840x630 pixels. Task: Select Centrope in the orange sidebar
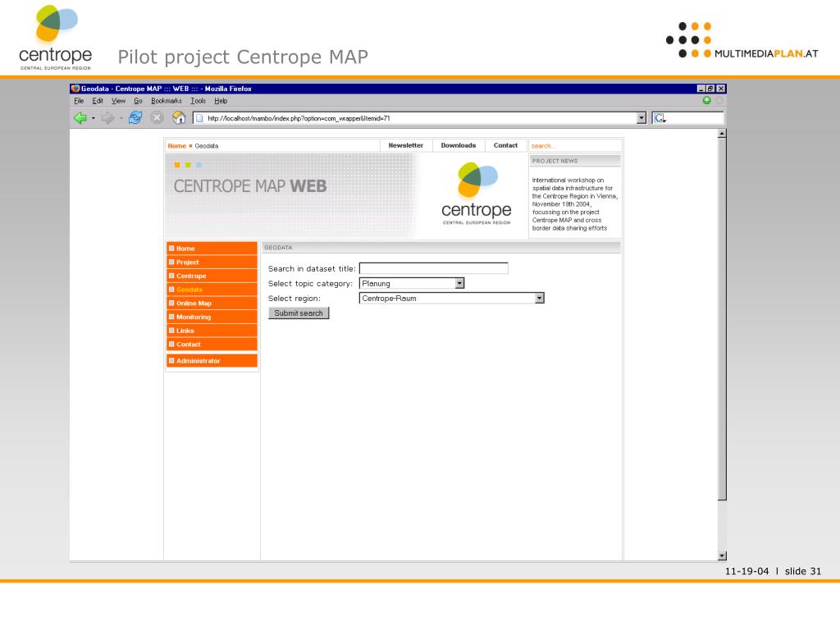pos(212,276)
